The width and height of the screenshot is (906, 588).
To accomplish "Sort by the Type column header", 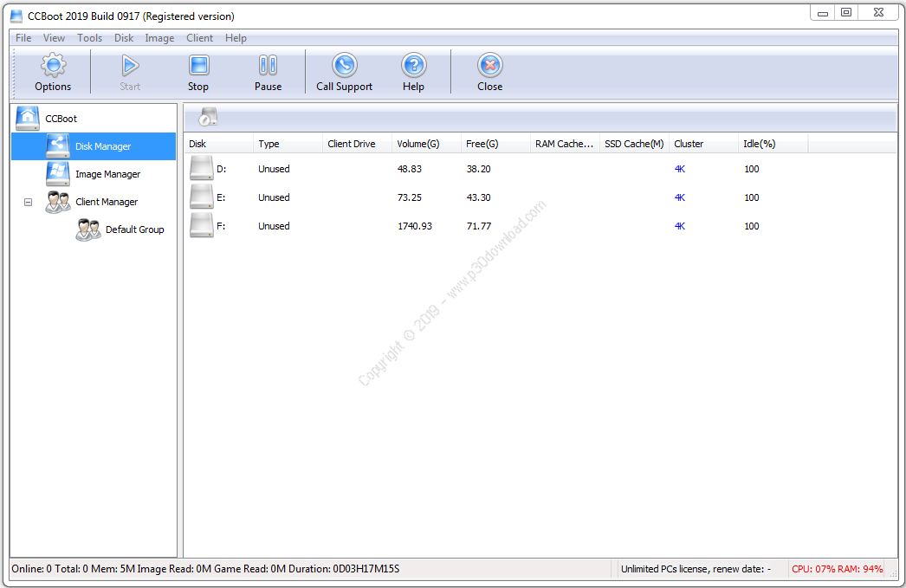I will (288, 144).
